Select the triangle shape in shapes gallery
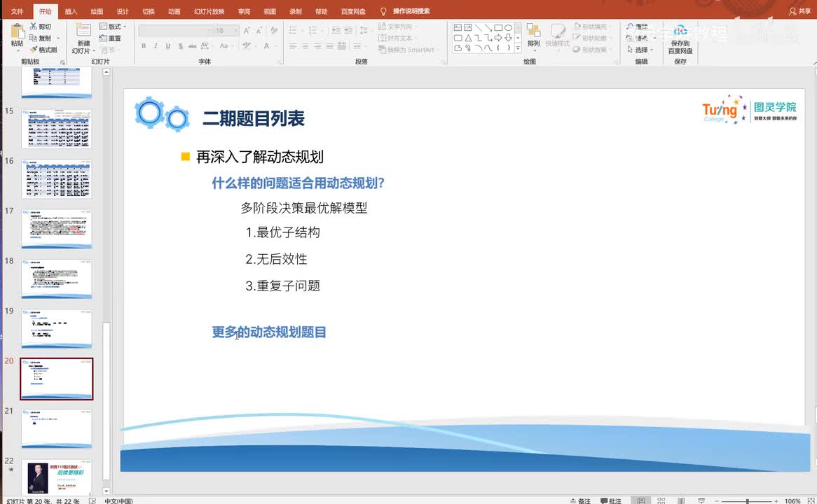 468,38
